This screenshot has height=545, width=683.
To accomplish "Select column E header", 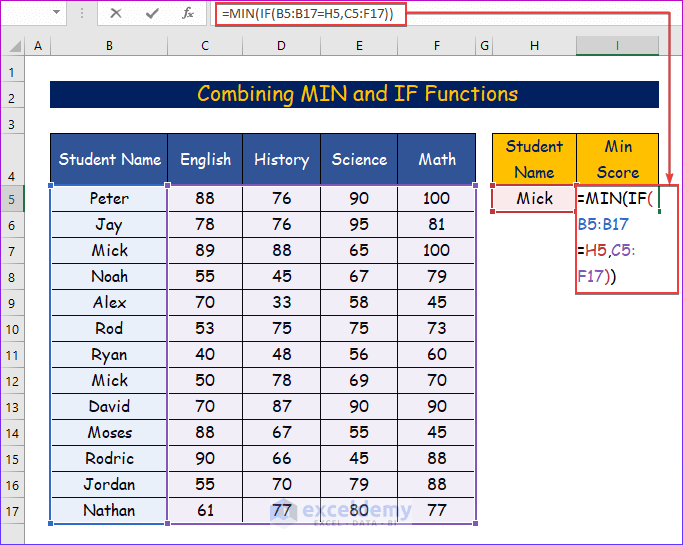I will 359,46.
